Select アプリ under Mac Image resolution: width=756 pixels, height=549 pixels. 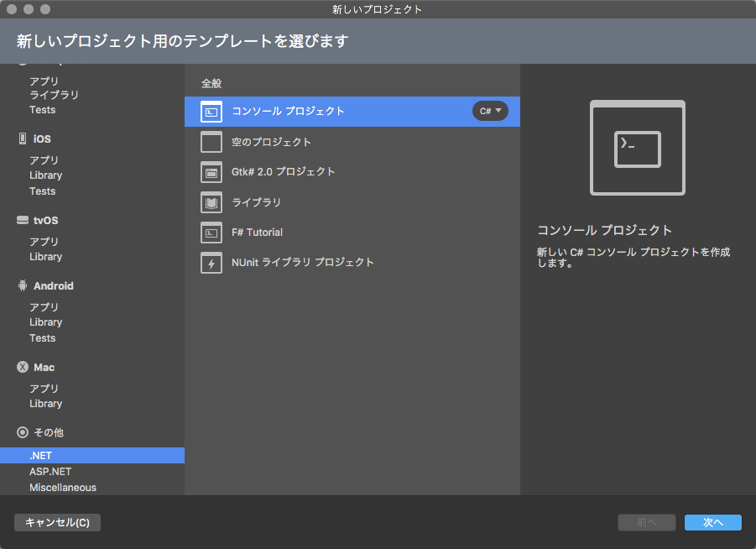tap(44, 389)
